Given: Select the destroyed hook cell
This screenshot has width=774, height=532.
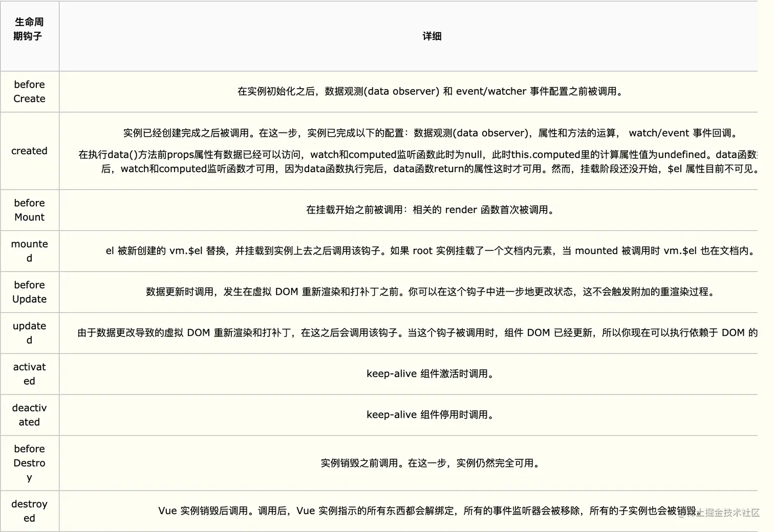Looking at the screenshot, I should click(30, 511).
